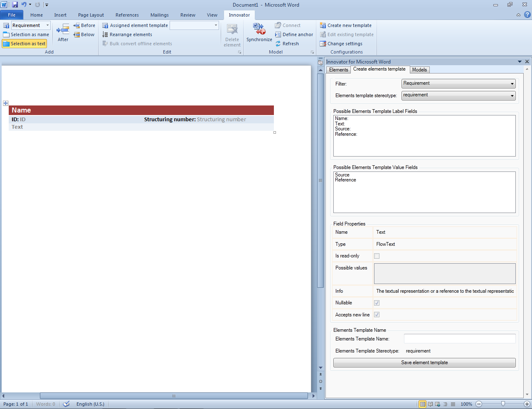Click Refresh in Model group
This screenshot has width=532, height=409.
[287, 44]
